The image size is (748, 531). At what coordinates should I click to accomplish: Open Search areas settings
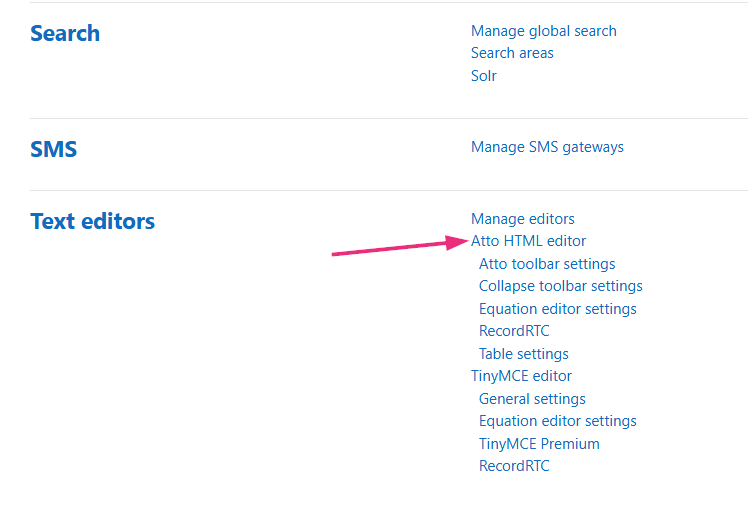512,53
